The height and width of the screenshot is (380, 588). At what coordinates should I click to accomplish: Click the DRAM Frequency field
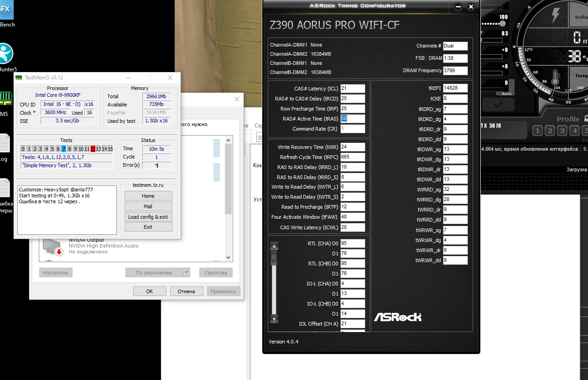coord(455,71)
